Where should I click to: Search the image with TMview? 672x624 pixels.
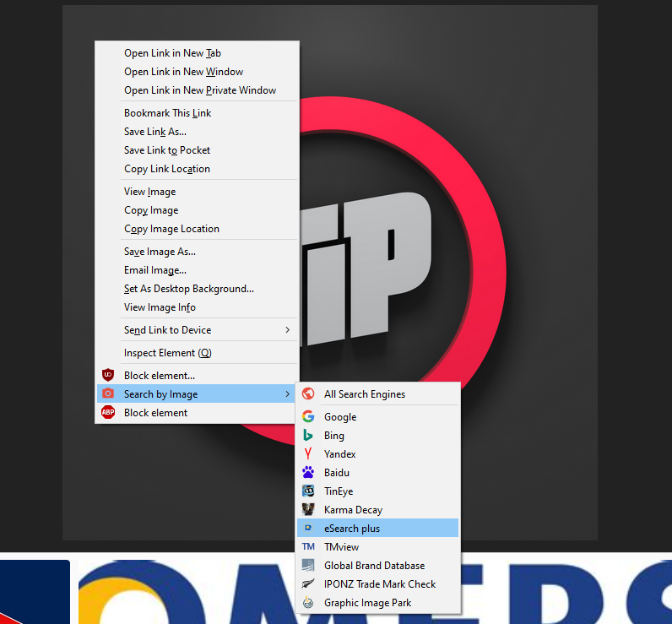tap(377, 547)
